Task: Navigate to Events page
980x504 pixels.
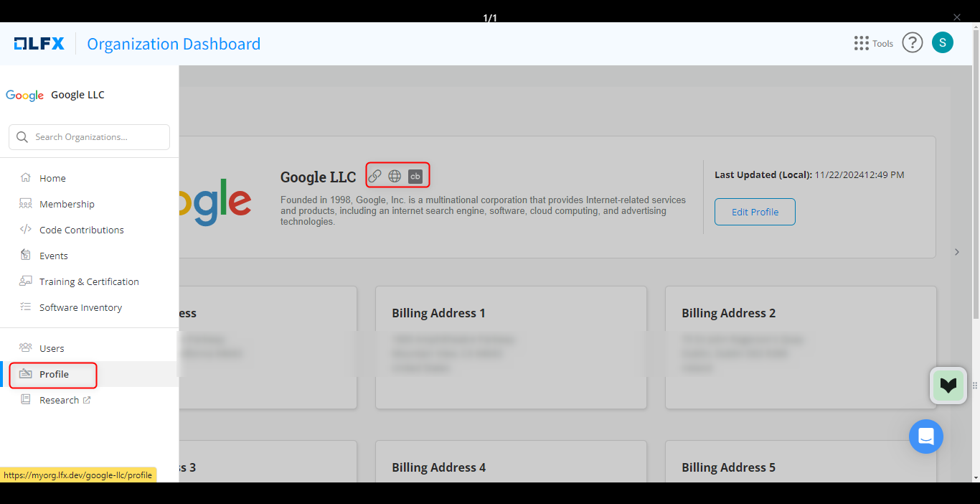Action: tap(54, 256)
